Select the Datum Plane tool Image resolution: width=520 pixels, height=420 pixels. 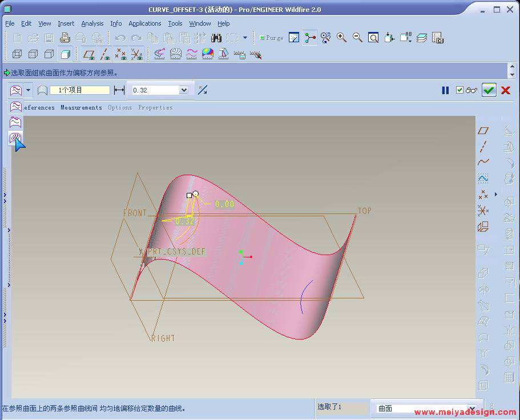coord(483,131)
